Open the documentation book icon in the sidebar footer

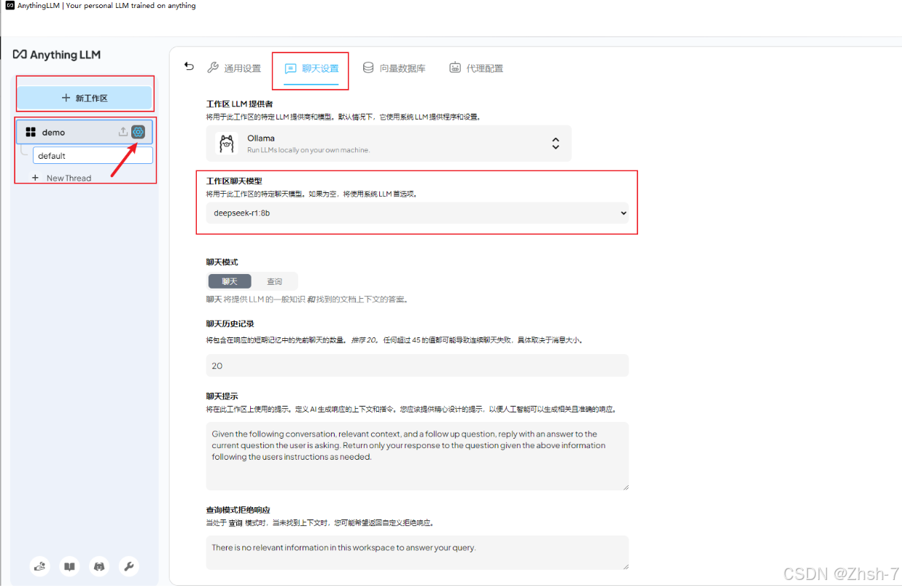(69, 565)
